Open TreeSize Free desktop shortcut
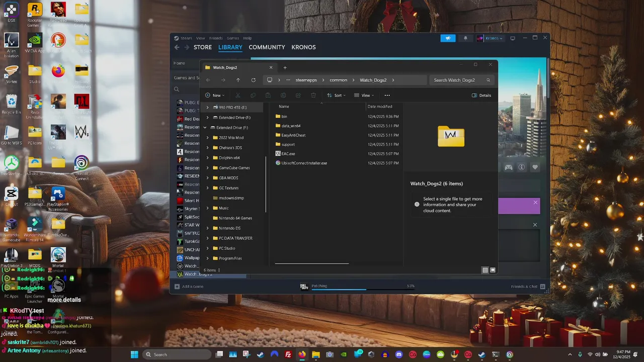The width and height of the screenshot is (644, 362). pos(11,166)
